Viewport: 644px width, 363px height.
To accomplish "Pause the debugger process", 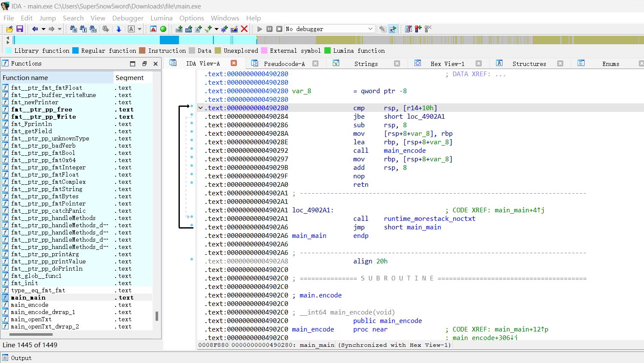I will click(270, 29).
